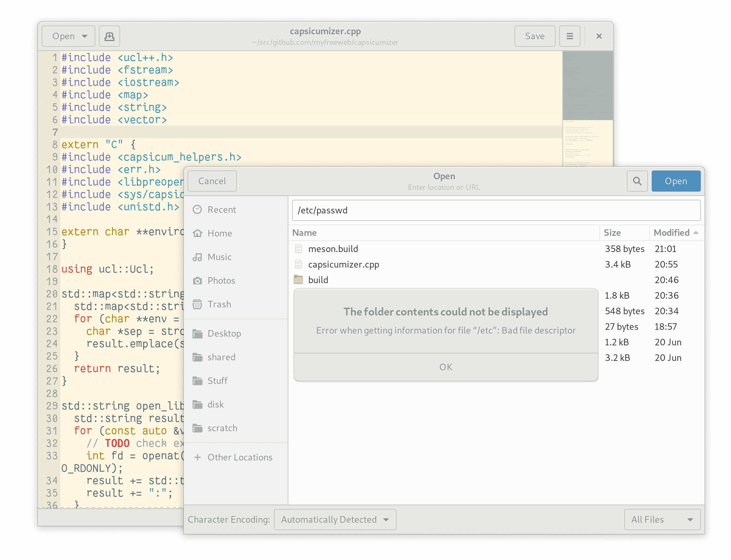
Task: Click the capsicumizer.cpp file icon in list
Action: 298,264
